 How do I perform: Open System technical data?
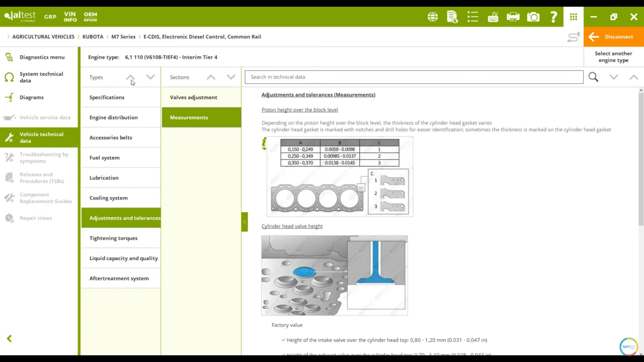(40, 77)
